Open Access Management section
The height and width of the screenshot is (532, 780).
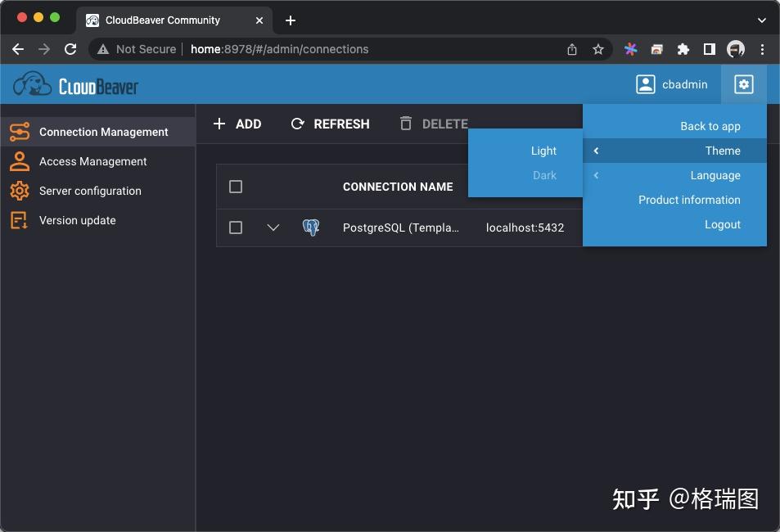tap(97, 161)
